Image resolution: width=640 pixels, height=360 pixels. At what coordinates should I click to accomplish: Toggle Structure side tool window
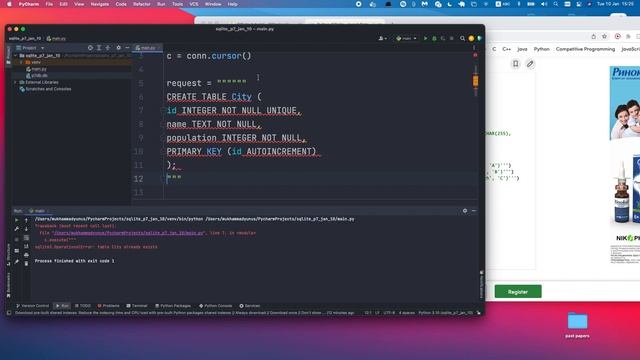pyautogui.click(x=9, y=254)
